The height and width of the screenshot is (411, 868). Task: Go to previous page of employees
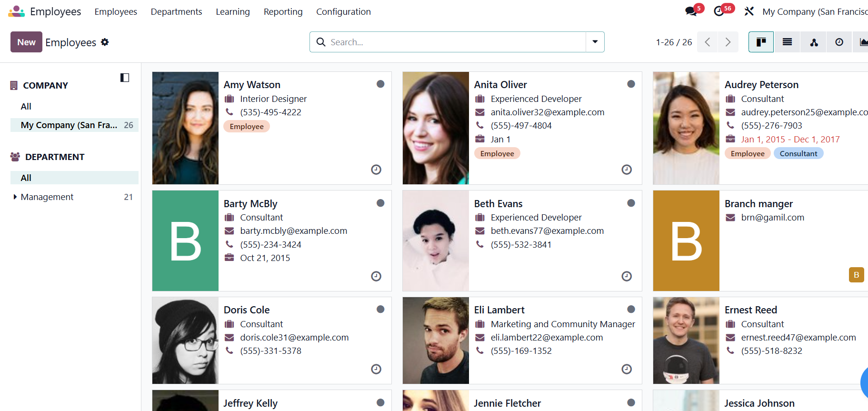click(x=708, y=42)
